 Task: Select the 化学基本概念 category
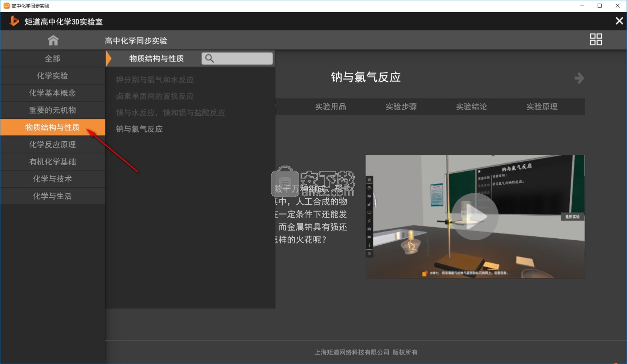tap(53, 93)
